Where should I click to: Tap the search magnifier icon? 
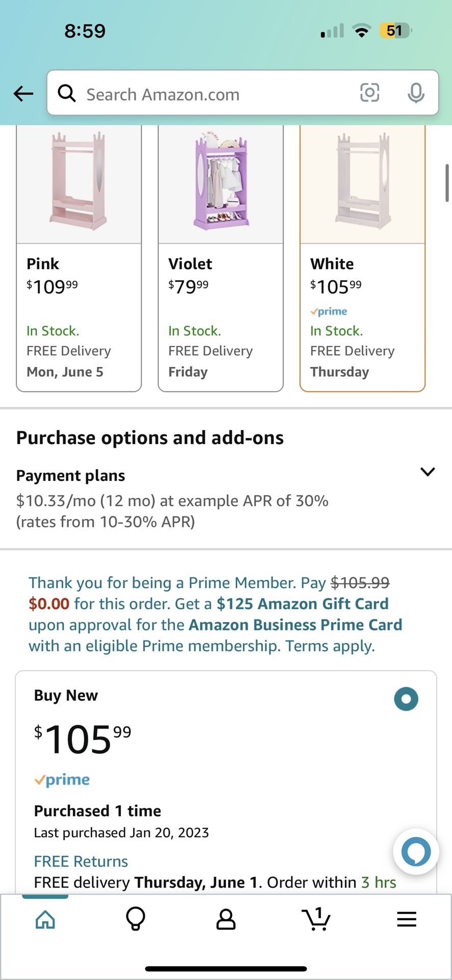click(x=67, y=93)
